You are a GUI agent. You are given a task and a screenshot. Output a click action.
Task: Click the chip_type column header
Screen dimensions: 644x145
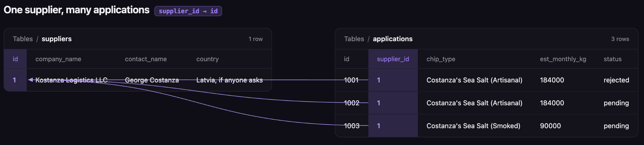tap(441, 59)
